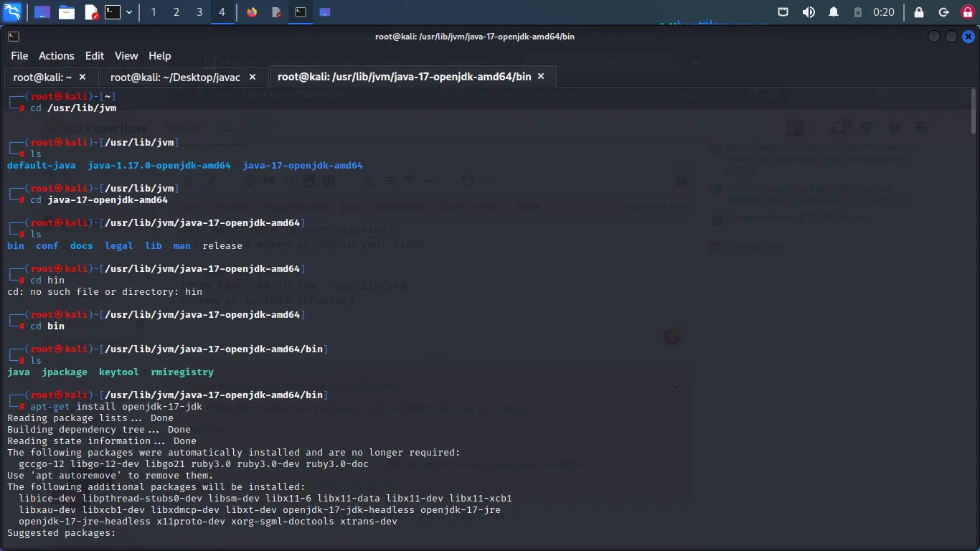Open the Kali dragon applications menu
Viewport: 980px width, 551px height.
click(x=12, y=11)
